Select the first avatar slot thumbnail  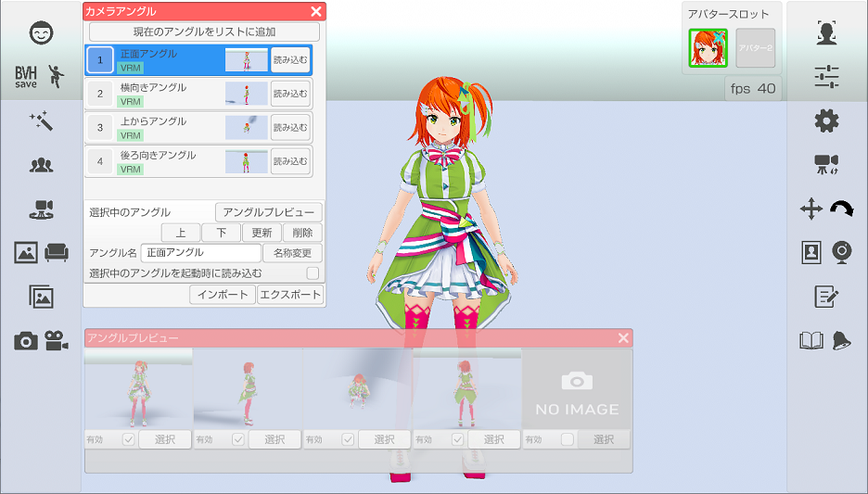(708, 48)
